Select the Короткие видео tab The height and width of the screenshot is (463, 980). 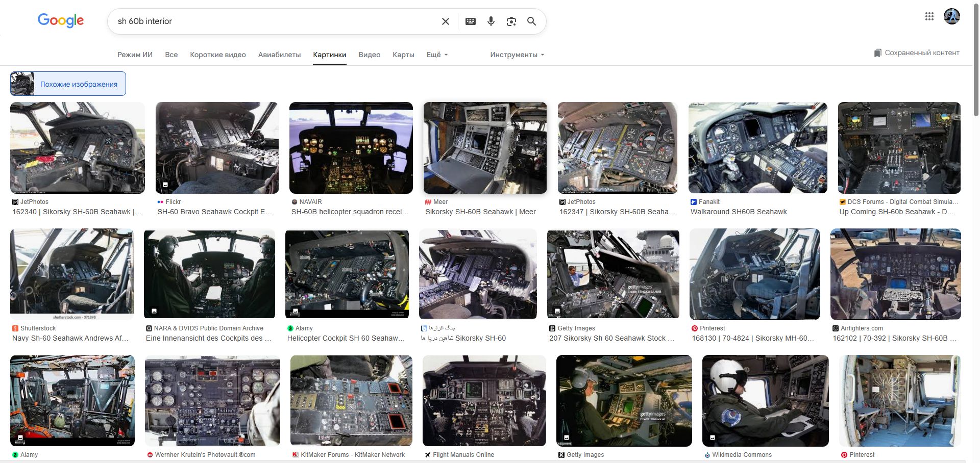[x=217, y=55]
